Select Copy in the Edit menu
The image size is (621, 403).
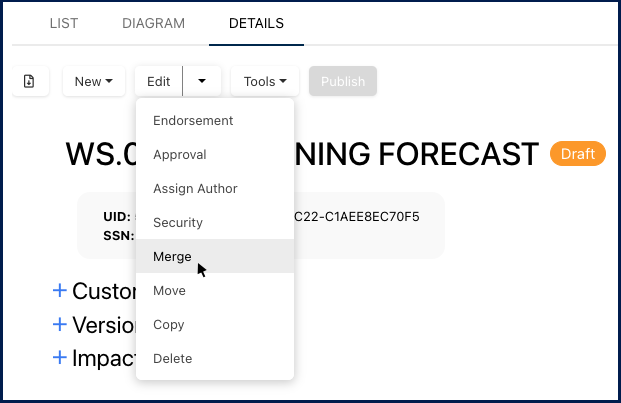tap(170, 325)
